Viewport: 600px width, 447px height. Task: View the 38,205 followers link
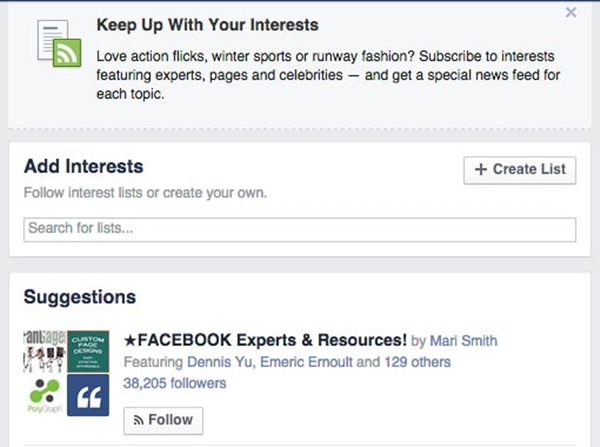(x=175, y=383)
